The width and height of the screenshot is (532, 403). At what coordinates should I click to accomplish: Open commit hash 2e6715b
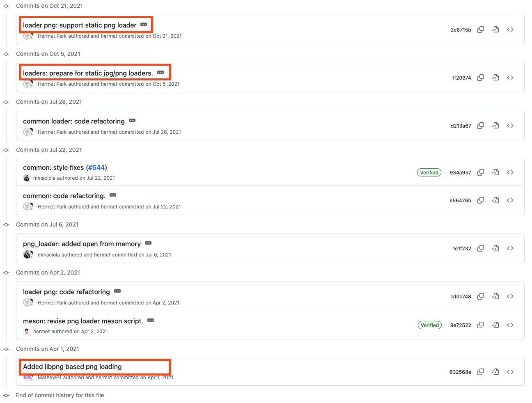tap(461, 30)
